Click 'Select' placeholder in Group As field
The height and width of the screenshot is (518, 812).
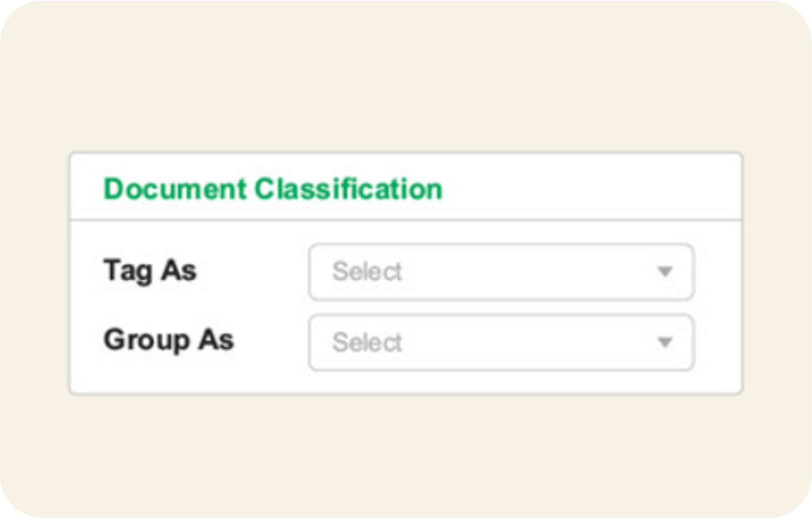point(367,342)
